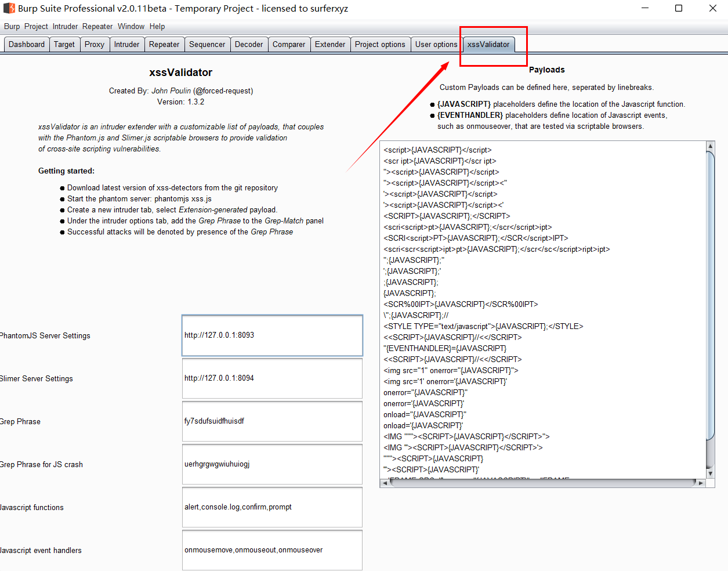Click the Version: 1.3.2 text

180,102
